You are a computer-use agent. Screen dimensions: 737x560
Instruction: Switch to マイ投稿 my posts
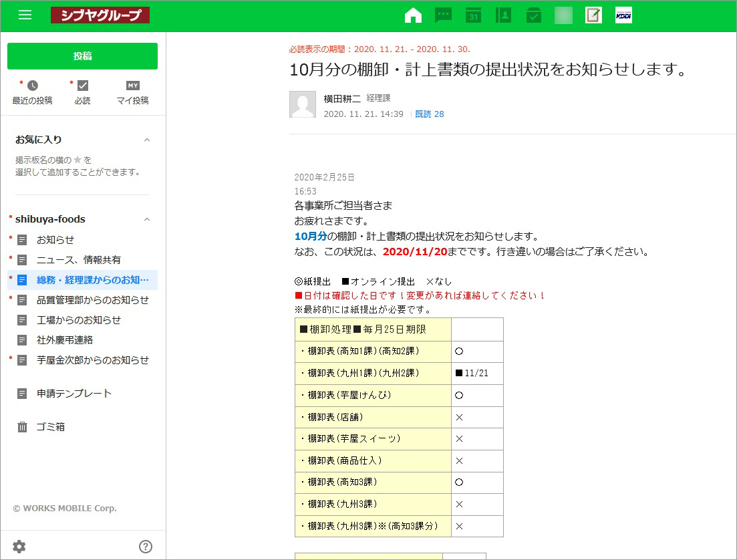click(x=132, y=93)
